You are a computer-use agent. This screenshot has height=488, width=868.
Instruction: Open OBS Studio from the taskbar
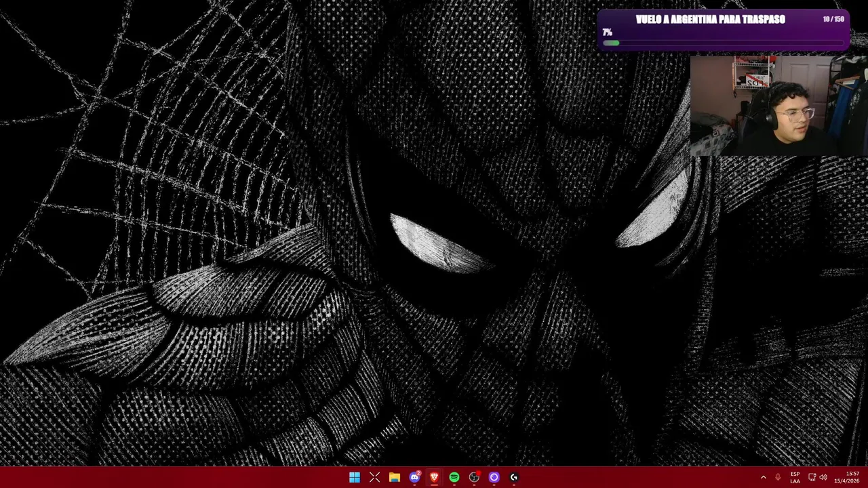474,477
